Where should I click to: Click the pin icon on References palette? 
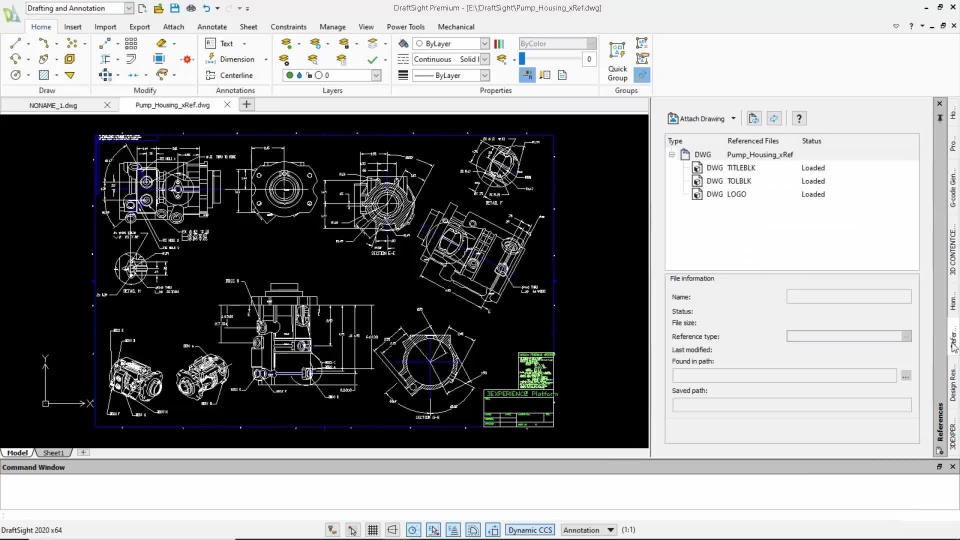940,118
